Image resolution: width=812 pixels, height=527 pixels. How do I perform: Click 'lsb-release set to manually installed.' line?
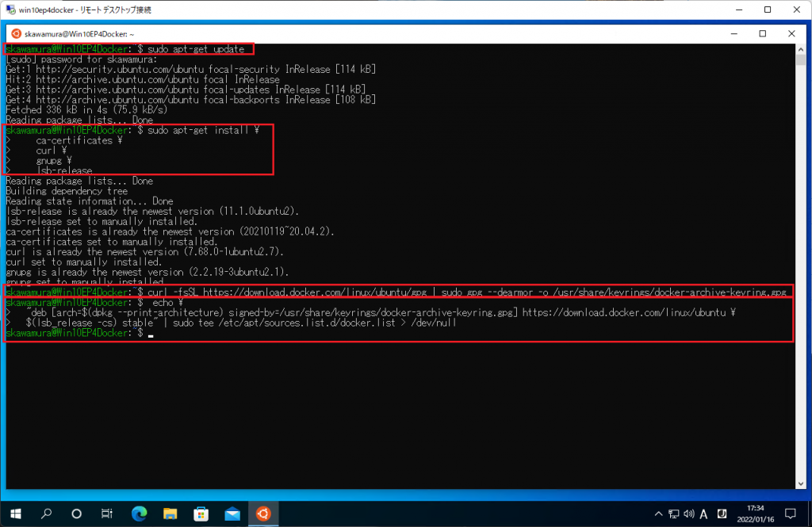101,222
